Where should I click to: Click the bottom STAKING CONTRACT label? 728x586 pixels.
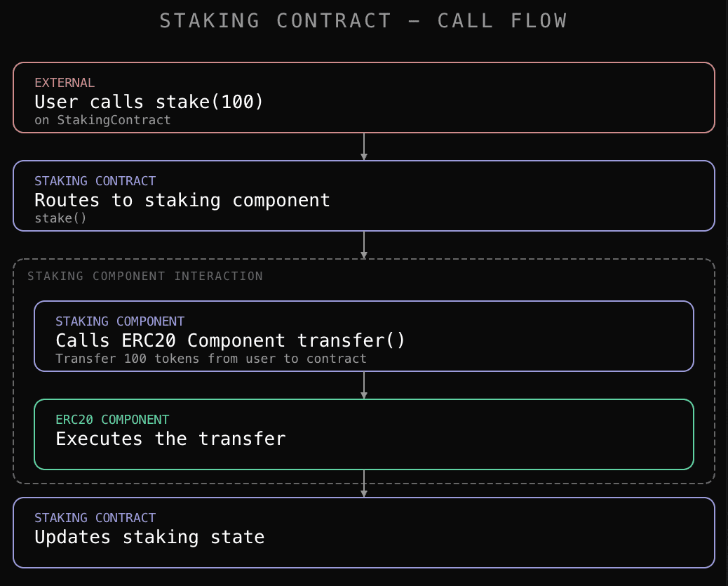[x=95, y=518]
